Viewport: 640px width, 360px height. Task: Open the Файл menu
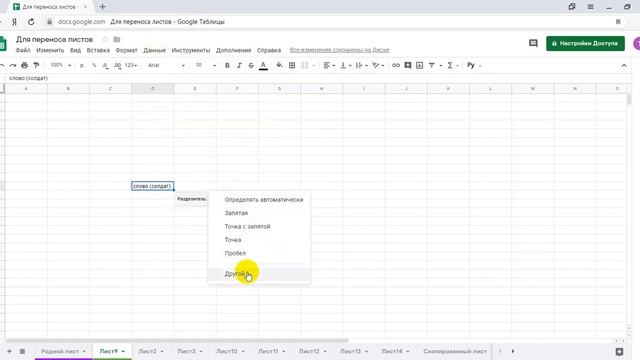coord(23,50)
